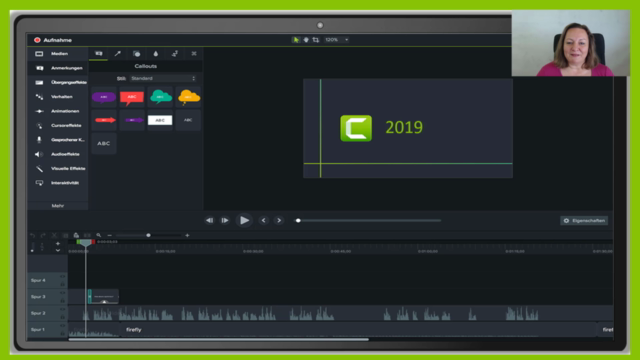The image size is (640, 360).
Task: Step forward one frame
Action: click(x=225, y=220)
